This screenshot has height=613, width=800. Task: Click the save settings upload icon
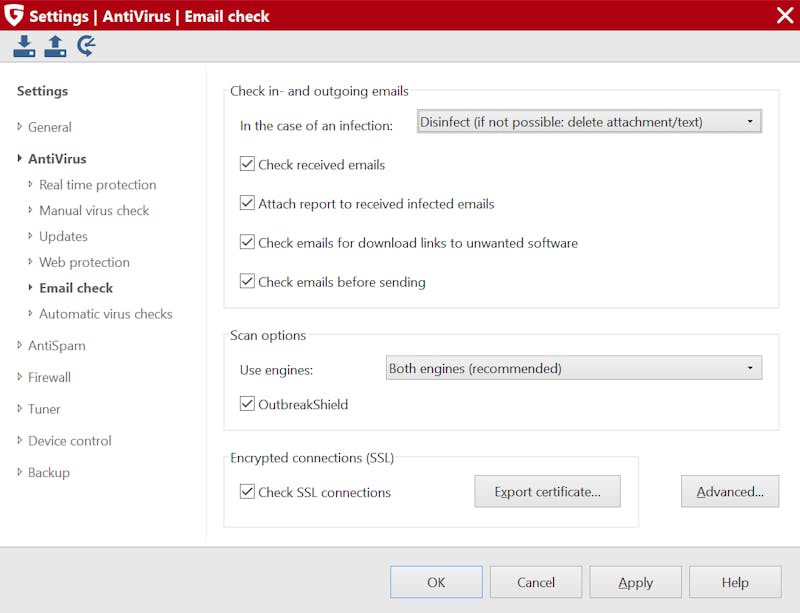(x=55, y=46)
